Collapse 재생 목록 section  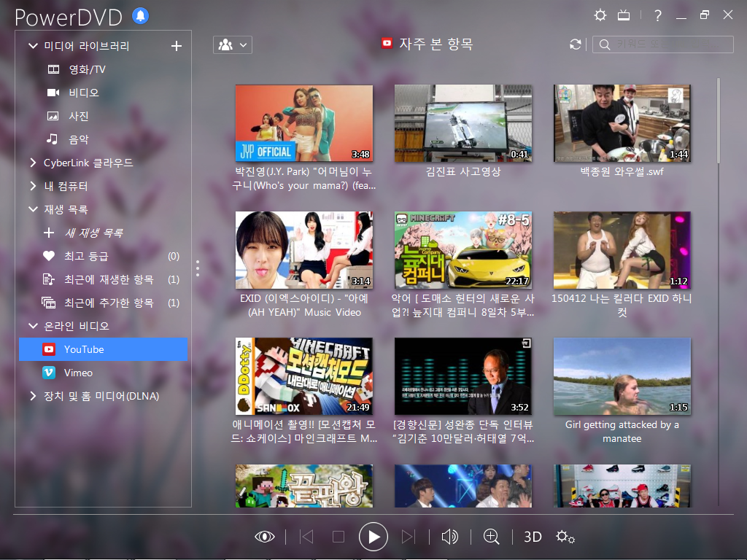pos(33,209)
